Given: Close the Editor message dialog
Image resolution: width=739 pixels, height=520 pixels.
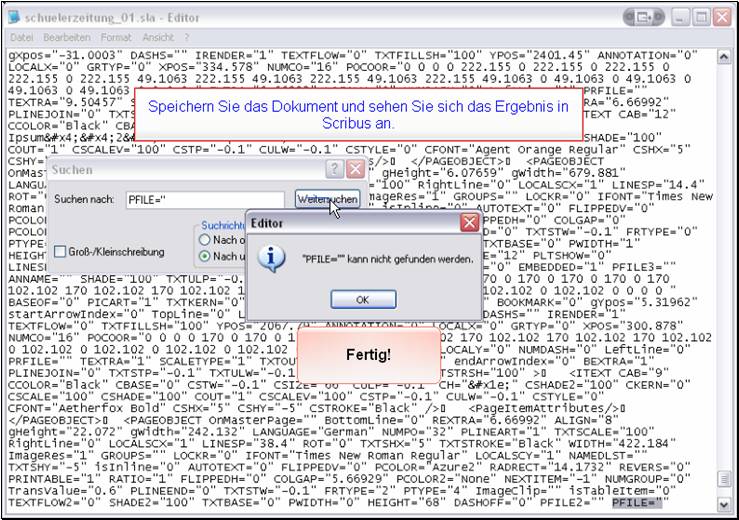Looking at the screenshot, I should coord(468,224).
